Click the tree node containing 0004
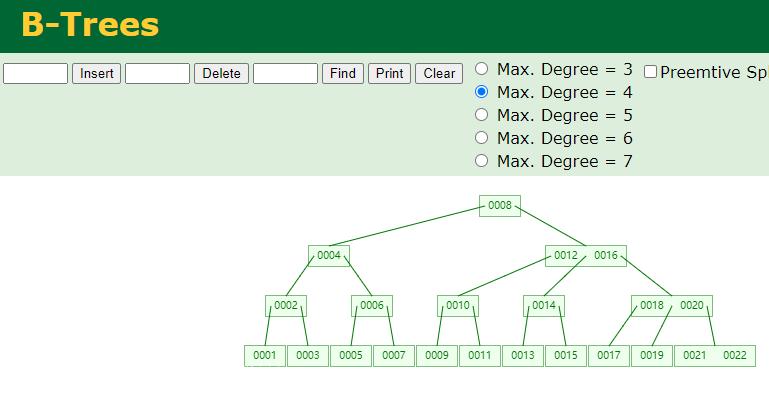 329,256
